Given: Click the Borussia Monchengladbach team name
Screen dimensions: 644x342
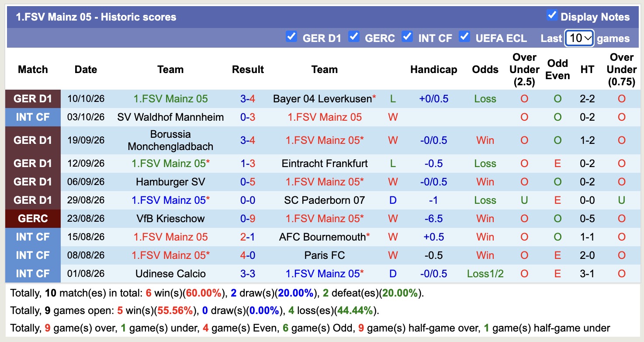Looking at the screenshot, I should coord(170,140).
